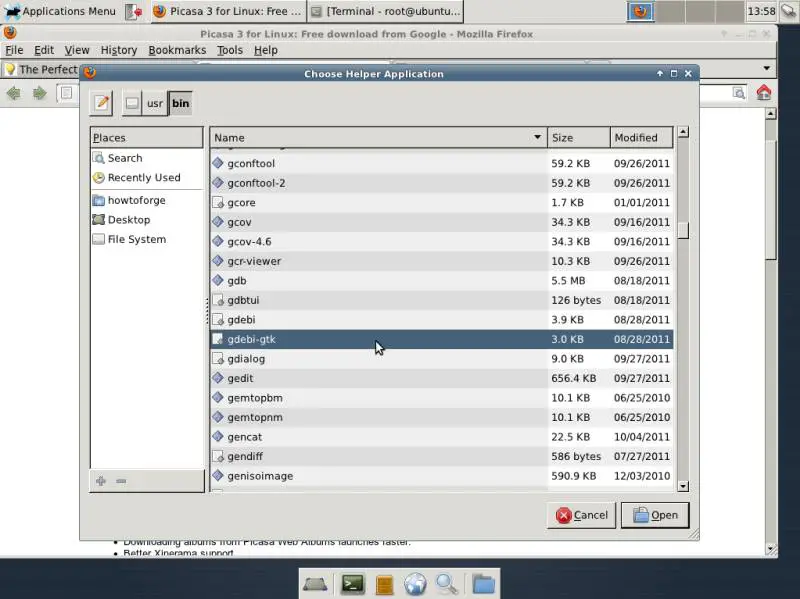Image resolution: width=800 pixels, height=599 pixels.
Task: Click file list scrollbar up arrow
Action: (683, 132)
